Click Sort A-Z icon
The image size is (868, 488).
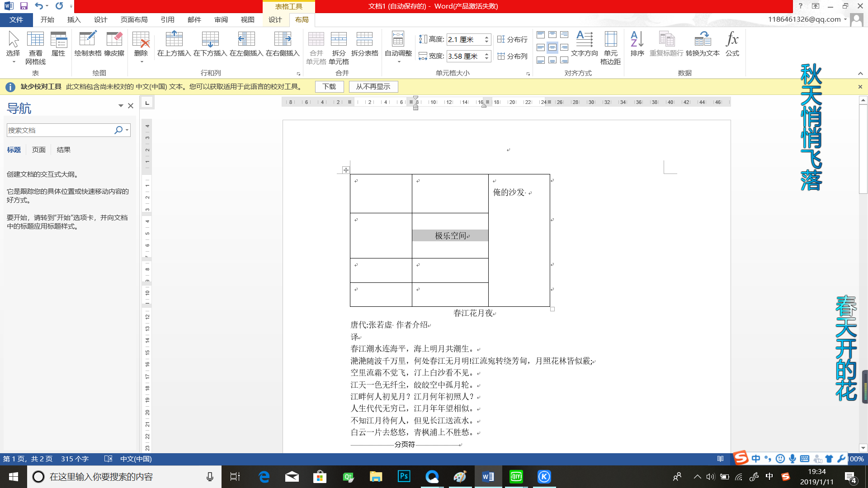click(637, 44)
